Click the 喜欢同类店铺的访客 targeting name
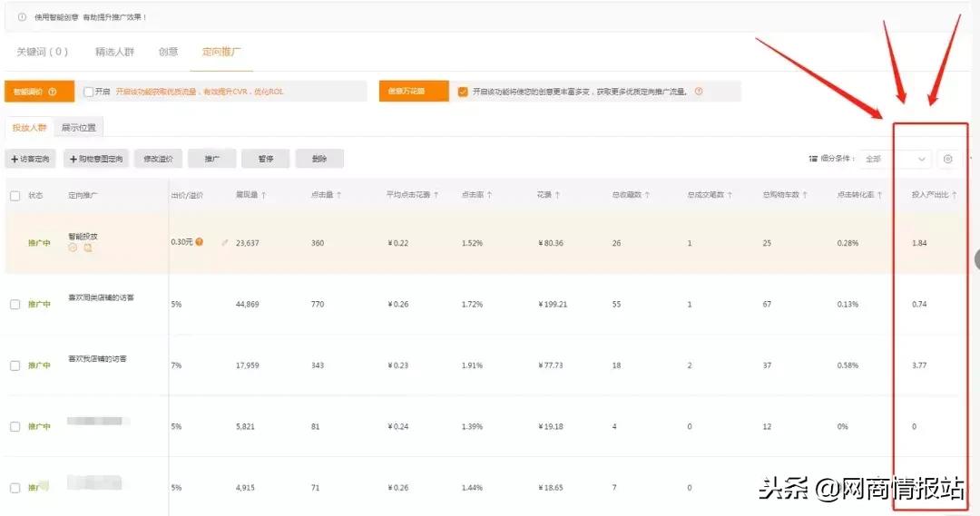 click(x=101, y=297)
